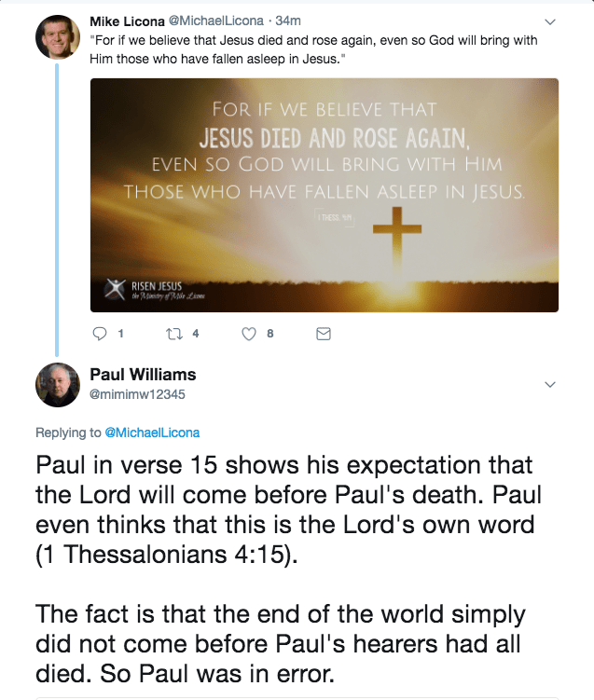Click the envelope direct message icon

coord(324,334)
